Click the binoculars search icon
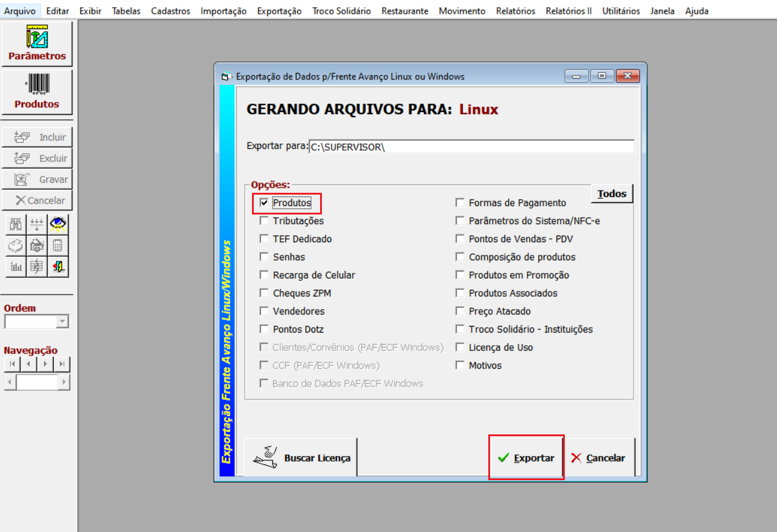Screen dimensions: 777x532 [16, 225]
